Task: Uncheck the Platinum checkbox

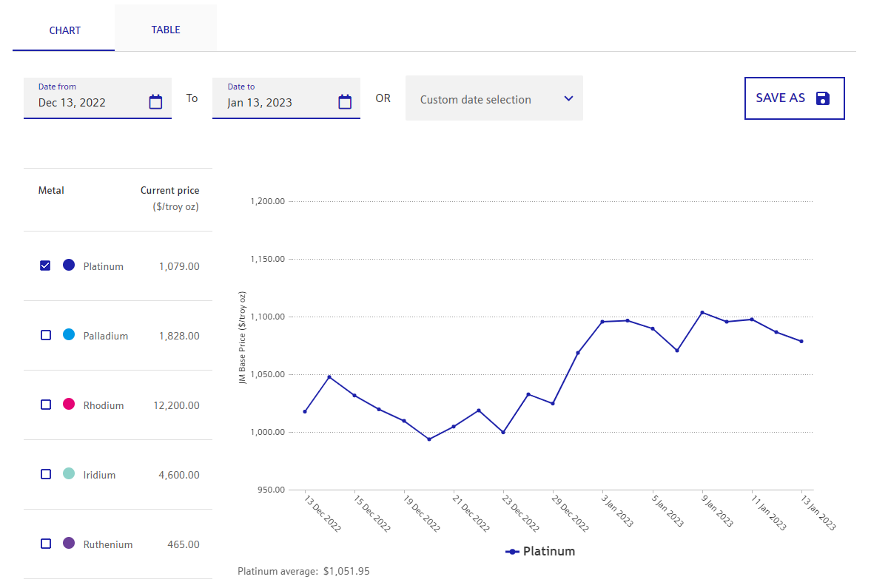Action: pyautogui.click(x=45, y=266)
